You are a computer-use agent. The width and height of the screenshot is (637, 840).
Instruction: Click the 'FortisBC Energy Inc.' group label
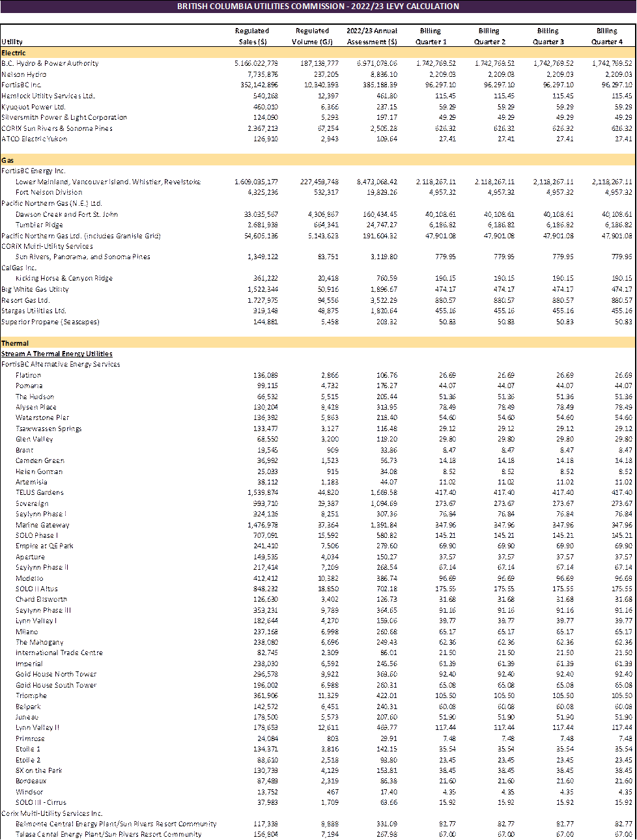[x=33, y=171]
